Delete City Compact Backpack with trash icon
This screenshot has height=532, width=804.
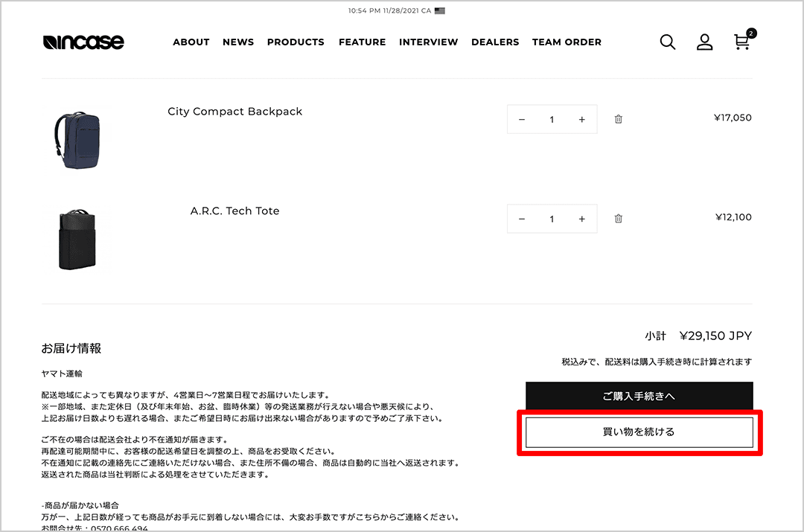[x=618, y=119]
